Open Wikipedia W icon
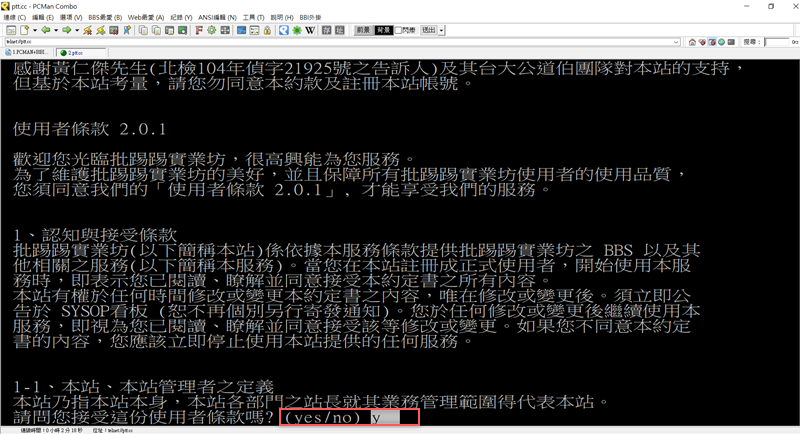Image resolution: width=800 pixels, height=434 pixels. (310, 30)
